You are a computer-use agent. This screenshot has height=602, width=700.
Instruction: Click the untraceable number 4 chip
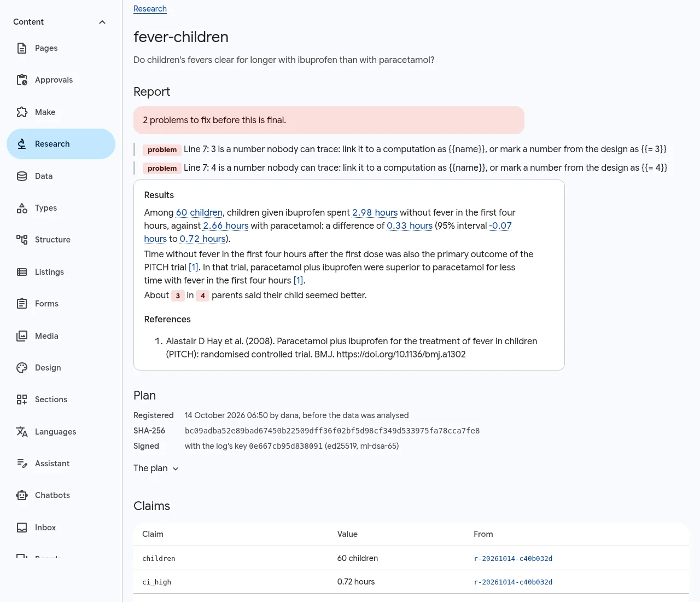(x=202, y=296)
